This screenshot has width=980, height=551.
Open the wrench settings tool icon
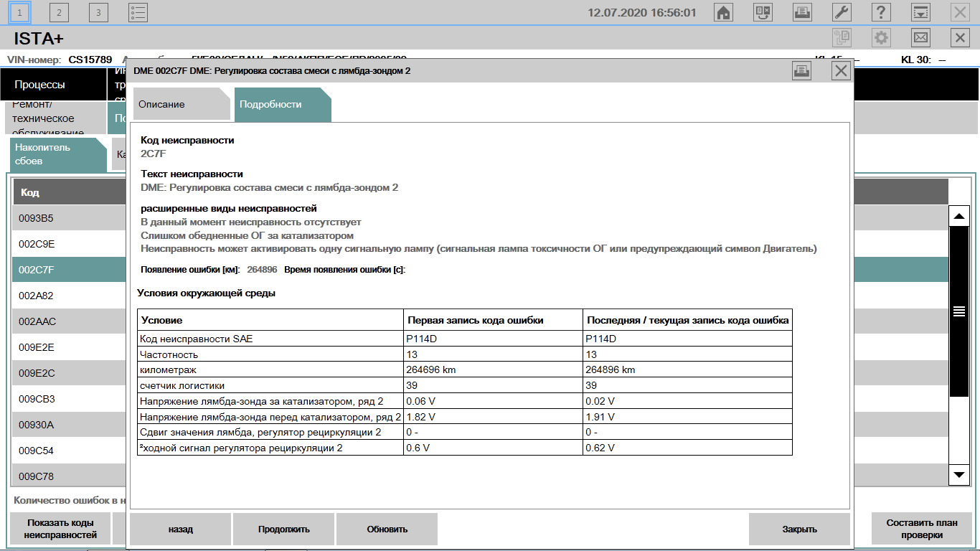click(x=842, y=12)
